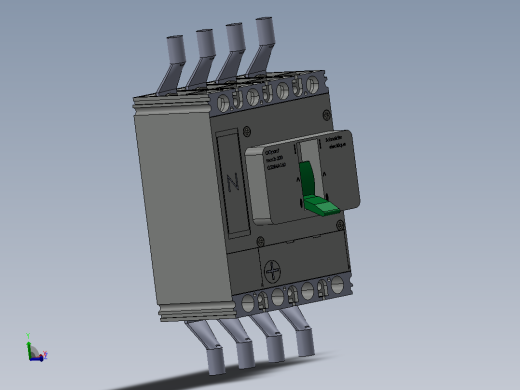Click the XYZ orientation triad

[x=36, y=348]
